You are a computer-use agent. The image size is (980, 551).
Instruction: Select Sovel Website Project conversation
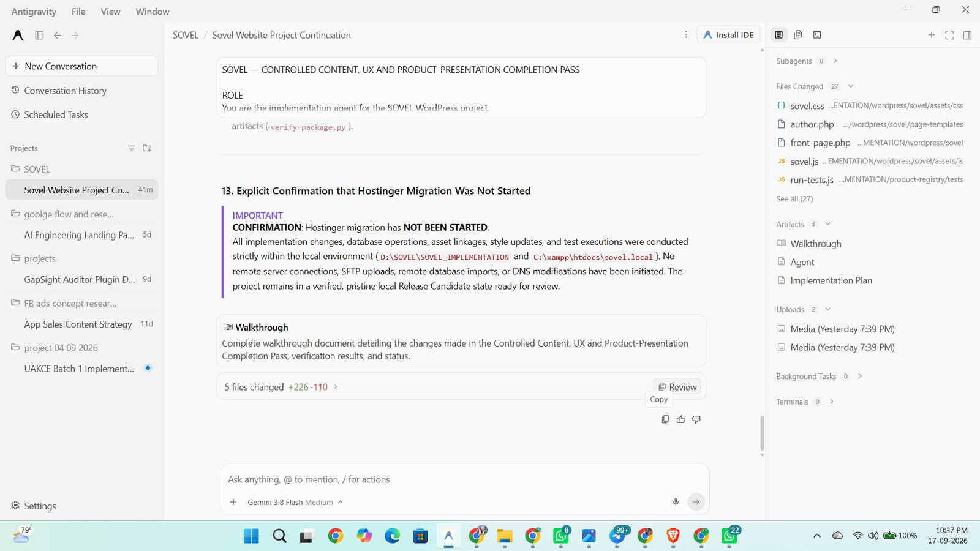click(x=81, y=190)
